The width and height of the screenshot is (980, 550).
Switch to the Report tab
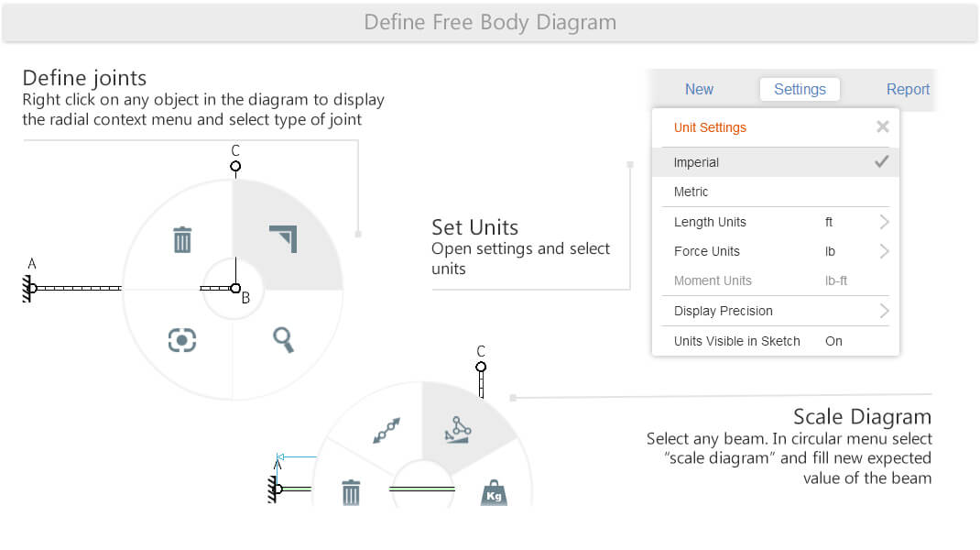(908, 90)
